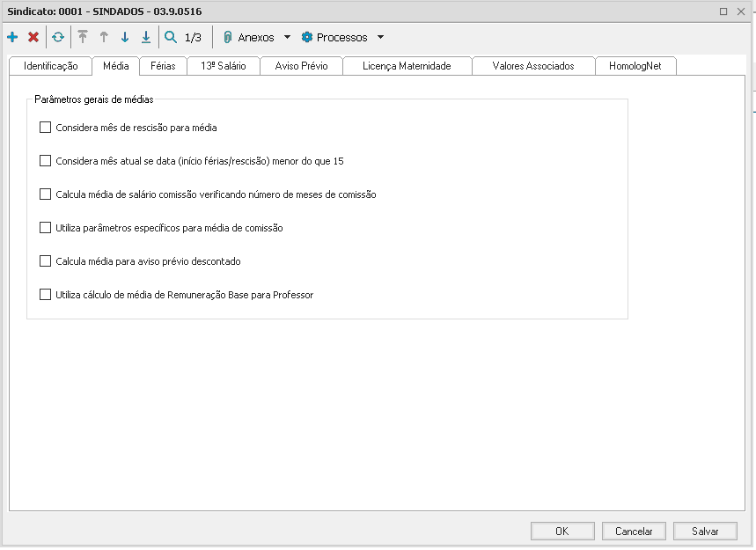Enable Calcula média de salário comissão checkbox
The height and width of the screenshot is (550, 756).
(45, 194)
